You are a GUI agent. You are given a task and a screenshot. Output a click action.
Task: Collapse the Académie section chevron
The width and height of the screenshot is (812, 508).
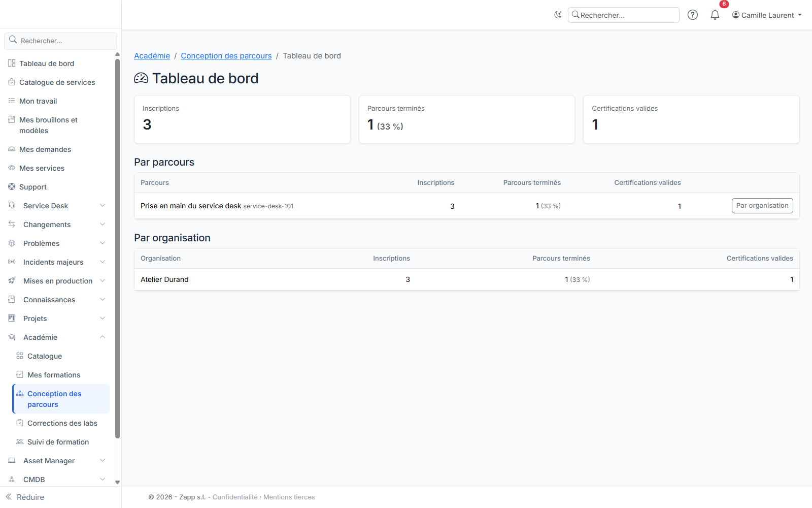click(x=103, y=337)
